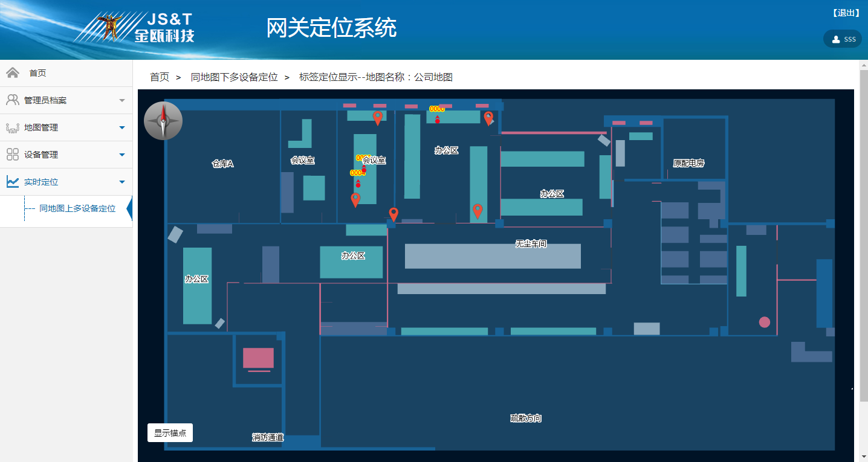Toggle anchors with the 显示锚点 button

(170, 433)
